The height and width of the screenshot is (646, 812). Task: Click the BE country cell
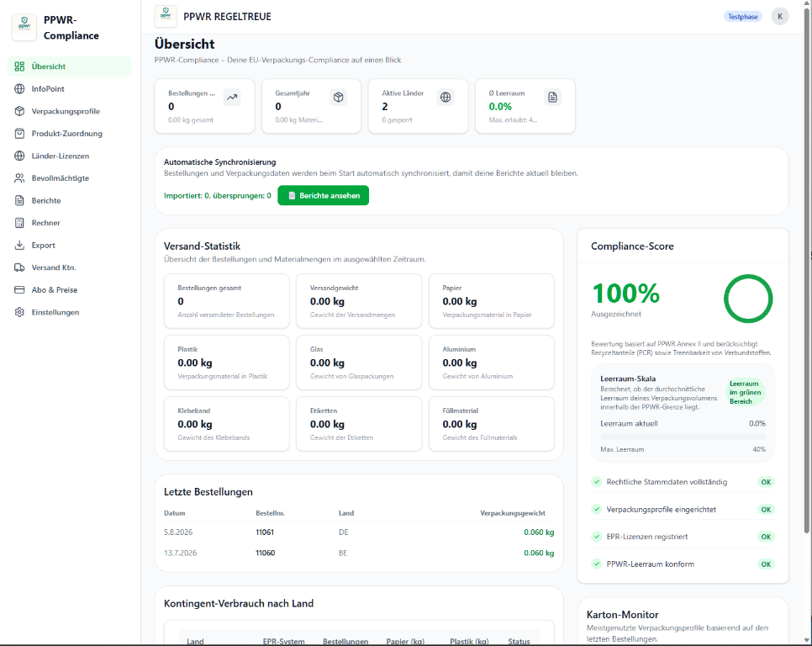(x=343, y=553)
